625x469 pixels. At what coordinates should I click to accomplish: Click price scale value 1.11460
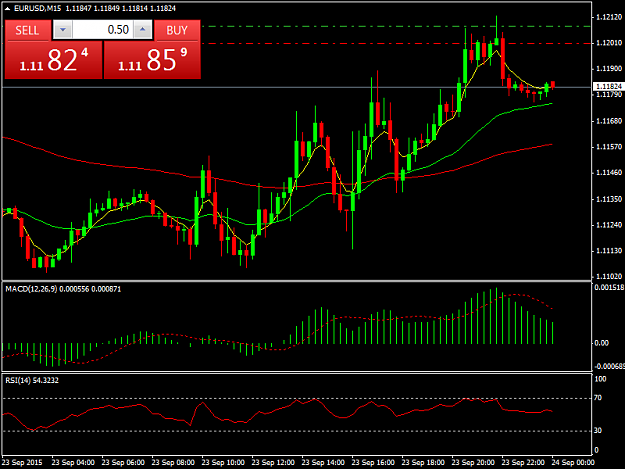[609, 173]
